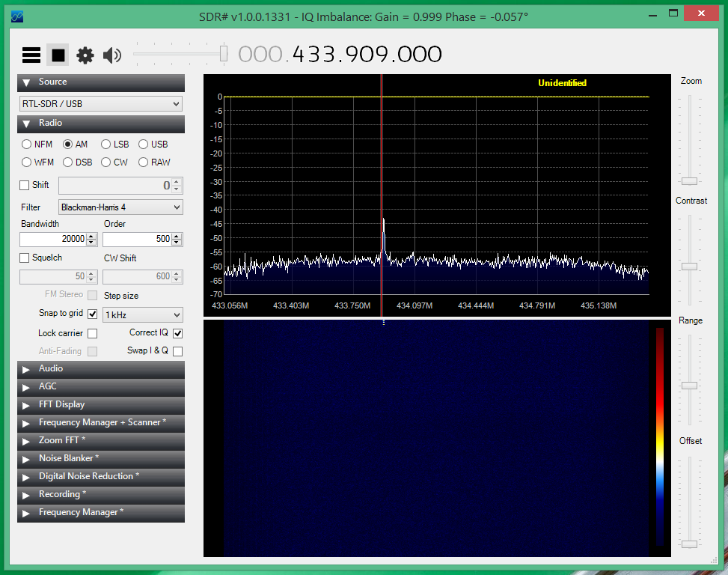Expand the Zoom FFT panel
This screenshot has width=728, height=575.
(101, 441)
